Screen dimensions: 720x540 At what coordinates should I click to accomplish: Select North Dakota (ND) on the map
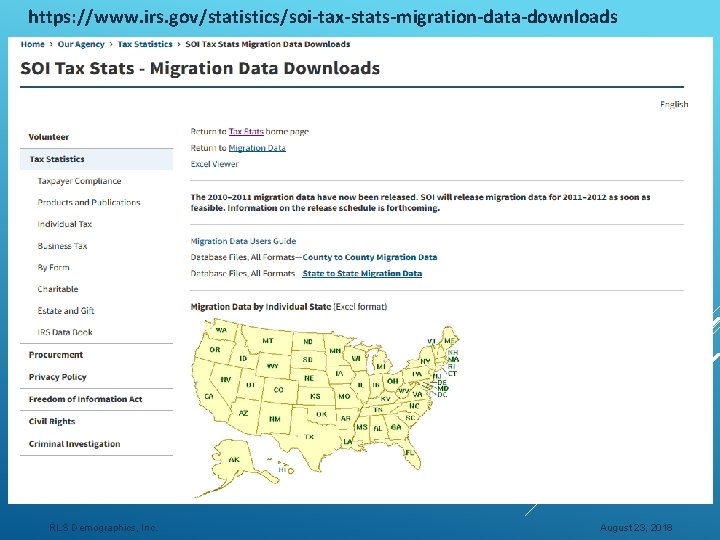pyautogui.click(x=308, y=342)
